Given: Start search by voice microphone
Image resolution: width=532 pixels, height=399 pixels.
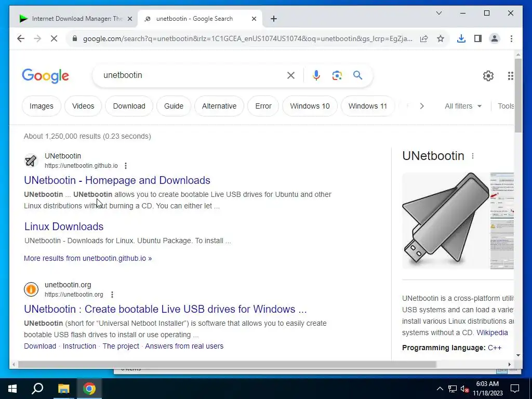Looking at the screenshot, I should click(316, 75).
